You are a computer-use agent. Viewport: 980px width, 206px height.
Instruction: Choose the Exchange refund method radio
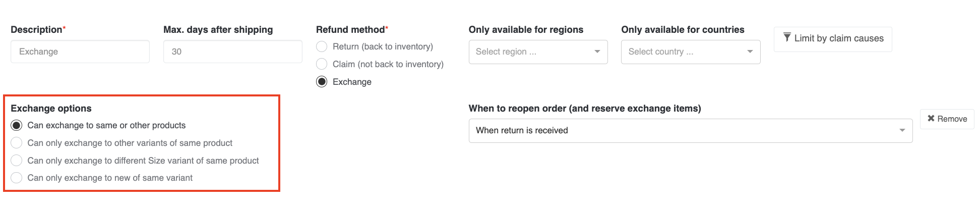[322, 82]
